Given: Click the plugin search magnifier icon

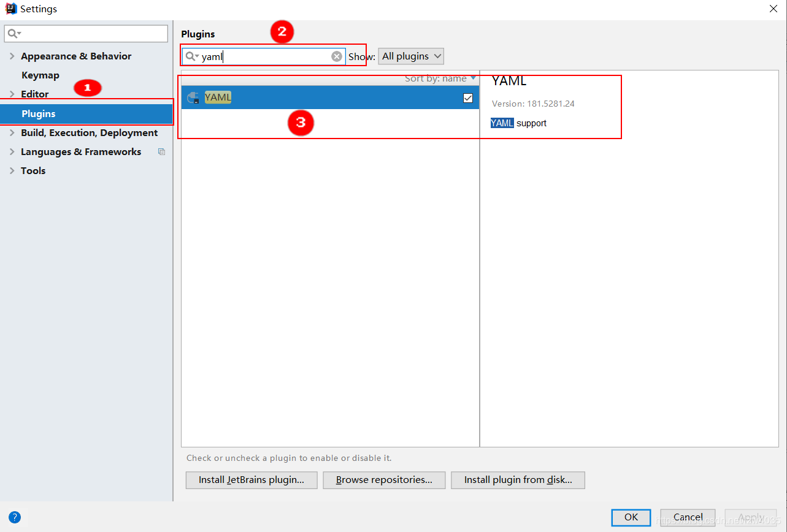Looking at the screenshot, I should 192,56.
